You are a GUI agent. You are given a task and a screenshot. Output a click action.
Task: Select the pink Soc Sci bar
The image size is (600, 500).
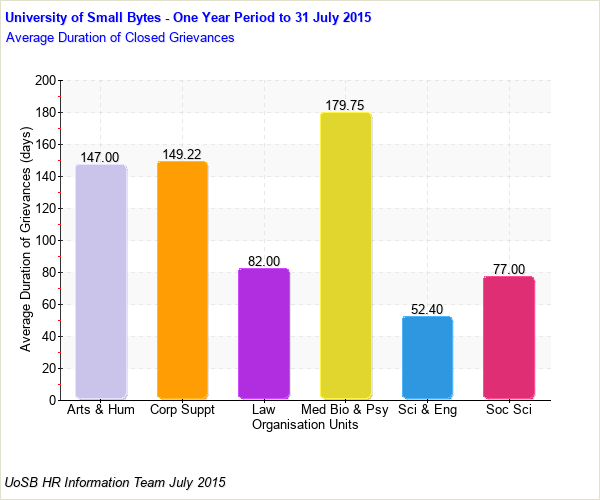click(x=508, y=338)
